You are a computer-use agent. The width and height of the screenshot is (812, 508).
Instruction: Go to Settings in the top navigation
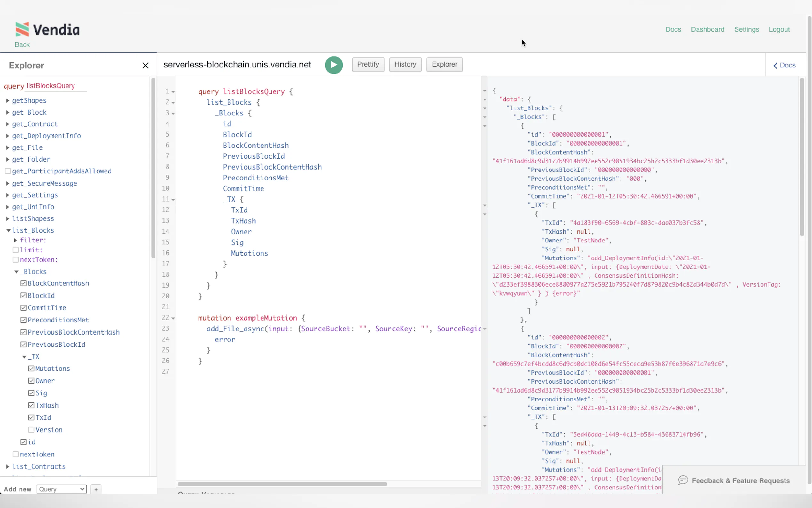click(x=746, y=29)
